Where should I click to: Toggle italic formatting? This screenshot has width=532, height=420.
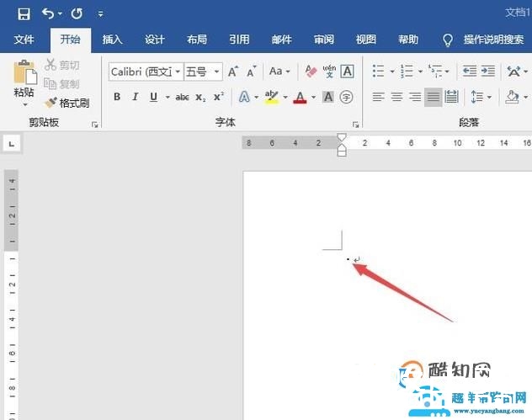point(135,97)
